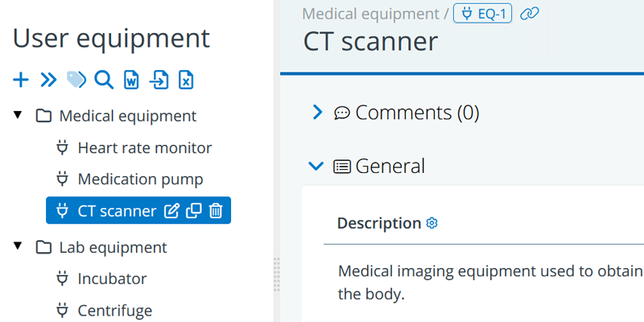The width and height of the screenshot is (644, 322).
Task: Copy link icon next to EQ-1
Action: coord(529,13)
